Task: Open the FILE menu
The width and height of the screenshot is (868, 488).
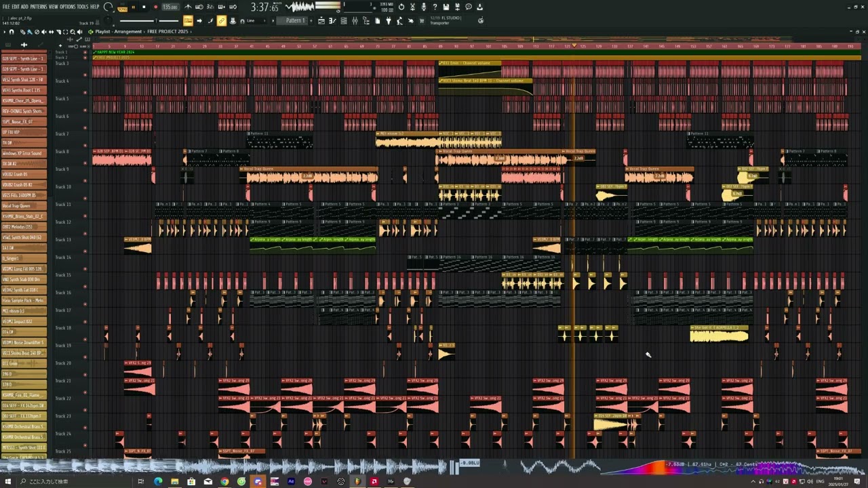Action: click(6, 7)
